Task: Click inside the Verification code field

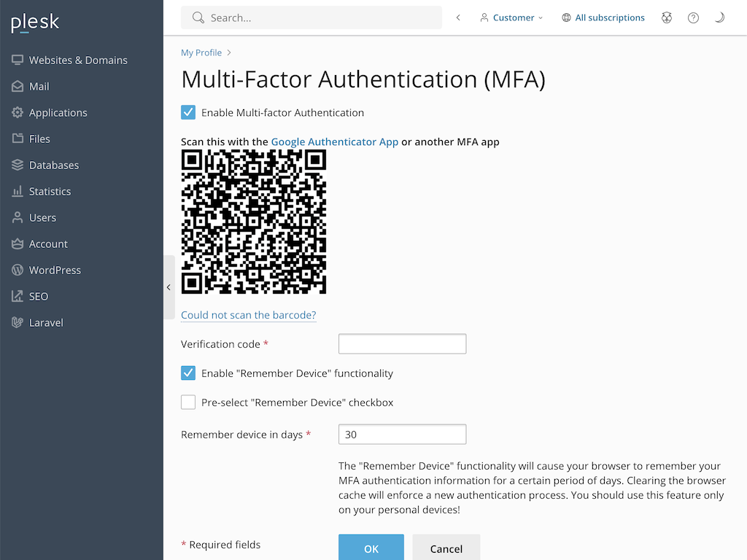Action: point(402,343)
